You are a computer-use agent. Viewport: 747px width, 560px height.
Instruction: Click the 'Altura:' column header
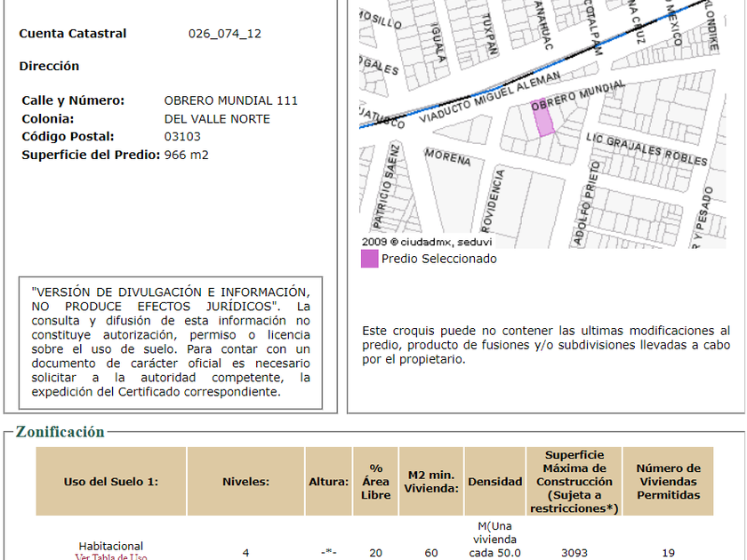click(x=329, y=482)
